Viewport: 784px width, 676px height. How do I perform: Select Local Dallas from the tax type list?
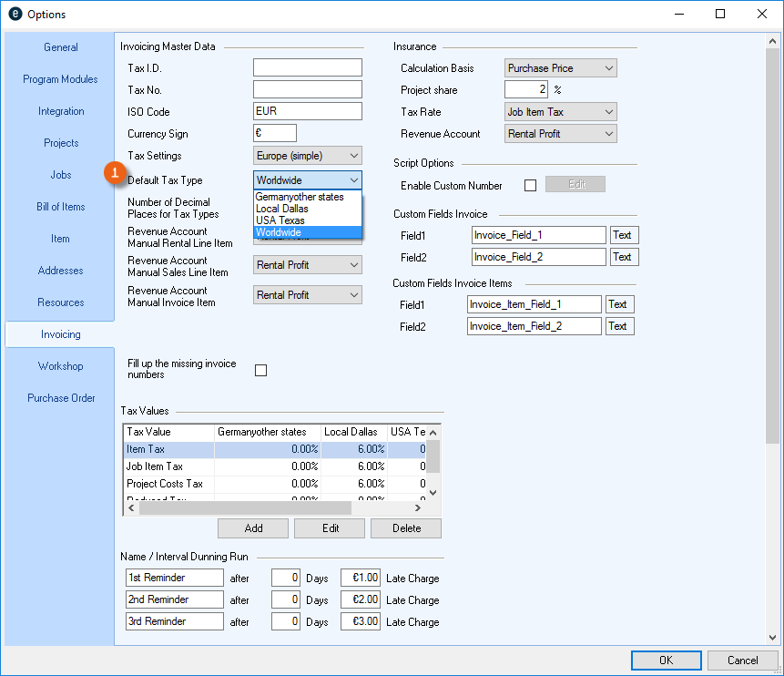tap(281, 209)
